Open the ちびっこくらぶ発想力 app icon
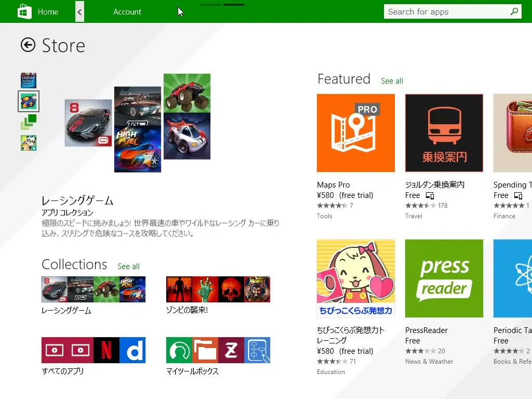This screenshot has height=399, width=532. (x=355, y=278)
